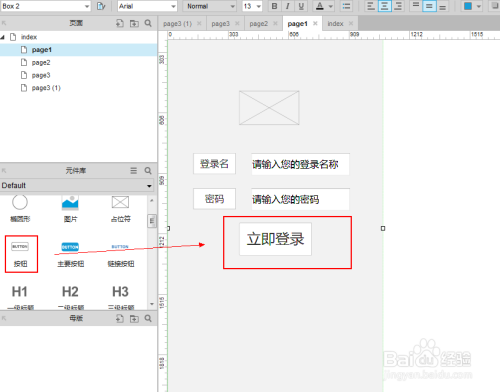Click the library scrollbar down arrow
Viewport: 500px width, 392px height.
(152, 304)
